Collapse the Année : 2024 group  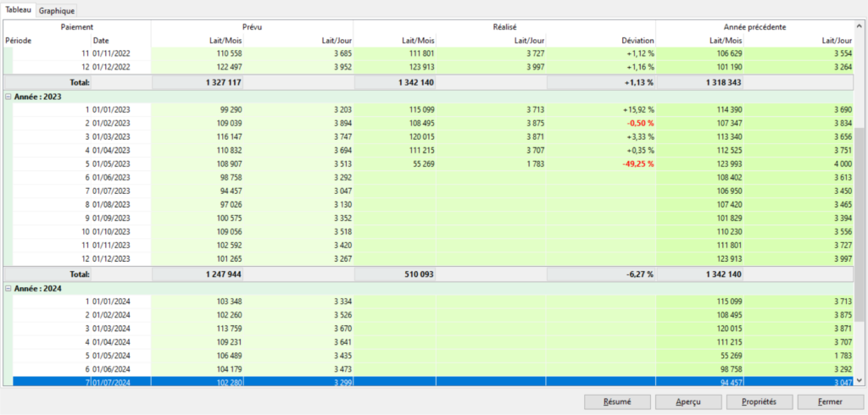pos(8,288)
